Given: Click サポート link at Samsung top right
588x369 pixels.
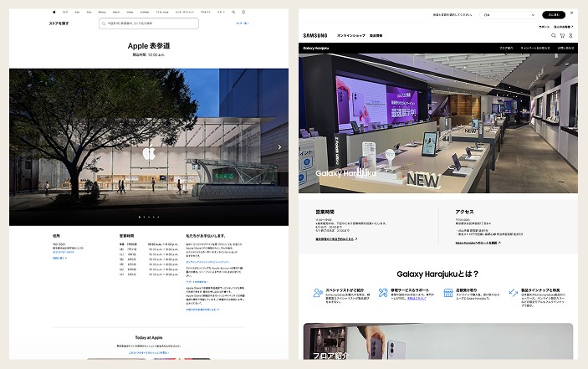Looking at the screenshot, I should [x=545, y=27].
